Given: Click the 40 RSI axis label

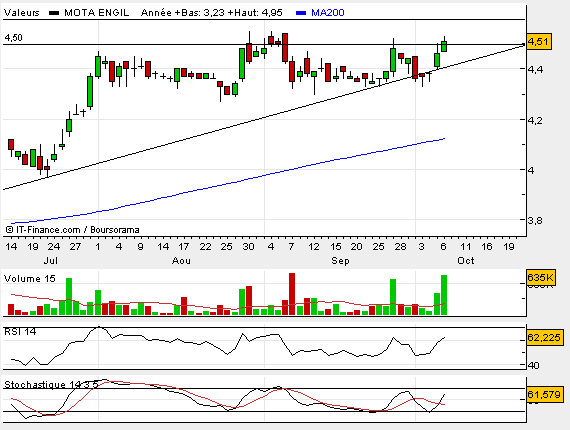Looking at the screenshot, I should point(533,365).
